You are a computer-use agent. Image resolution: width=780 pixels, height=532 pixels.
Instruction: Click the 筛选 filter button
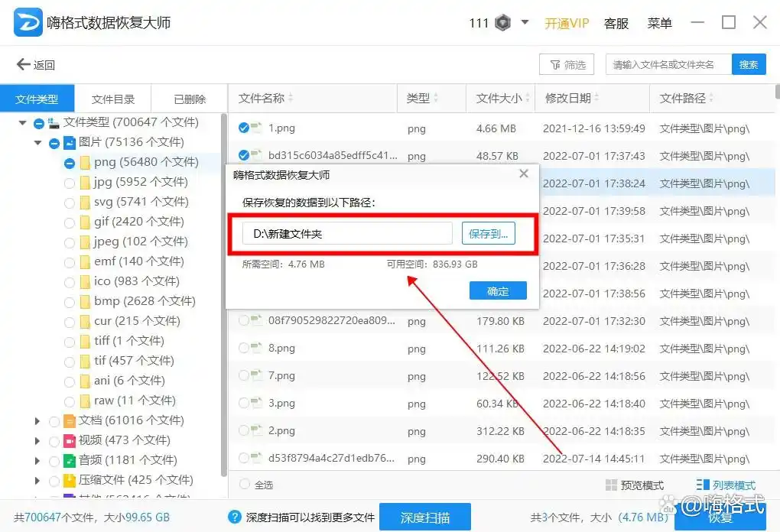coord(567,65)
